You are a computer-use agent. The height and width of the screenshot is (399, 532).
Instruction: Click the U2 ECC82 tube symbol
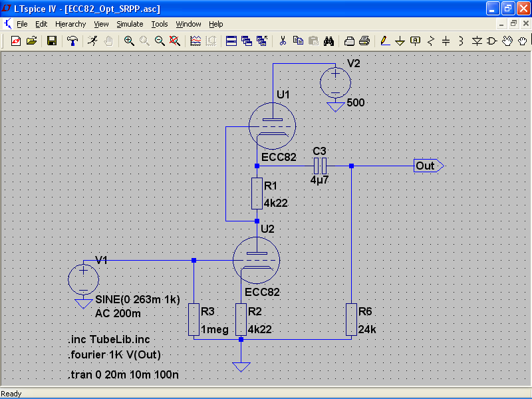tap(257, 260)
